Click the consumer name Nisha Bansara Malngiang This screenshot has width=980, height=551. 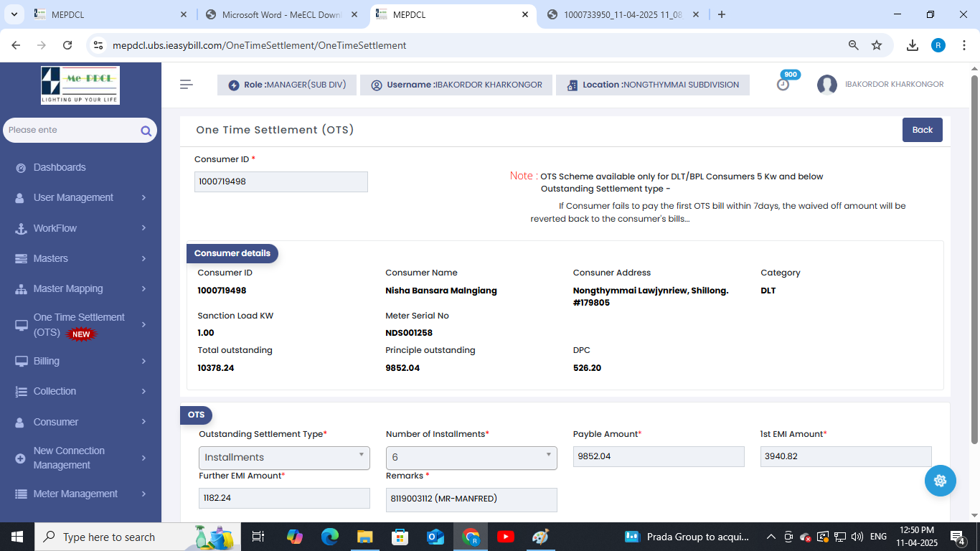click(441, 291)
